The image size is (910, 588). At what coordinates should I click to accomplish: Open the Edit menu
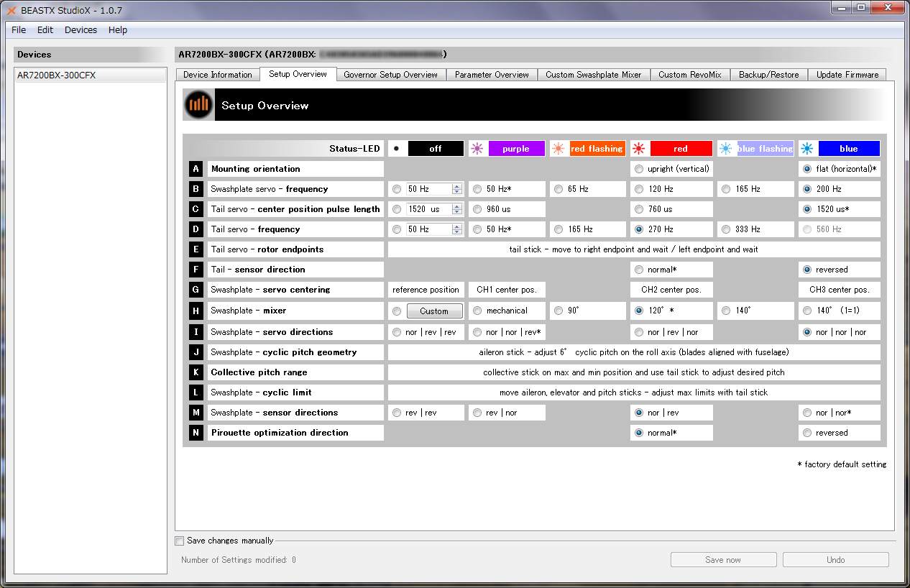[45, 30]
